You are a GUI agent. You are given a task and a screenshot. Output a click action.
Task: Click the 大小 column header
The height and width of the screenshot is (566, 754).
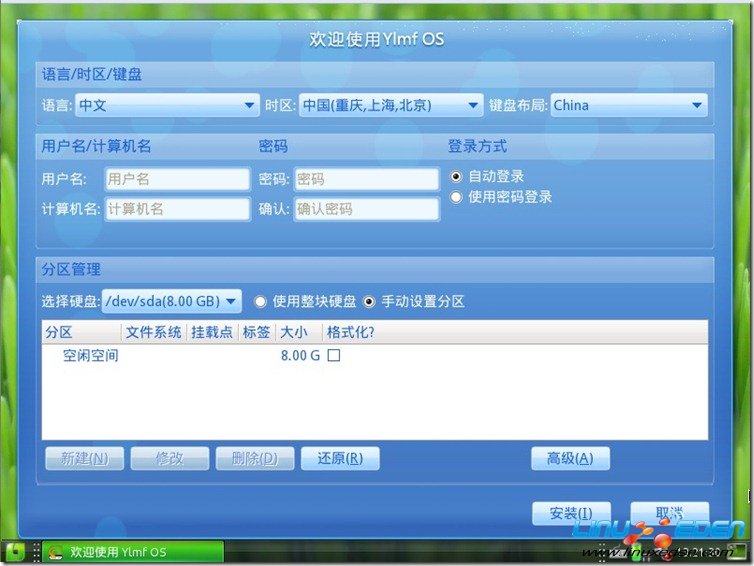pos(298,332)
